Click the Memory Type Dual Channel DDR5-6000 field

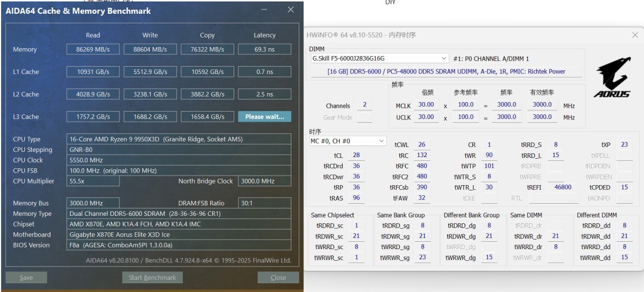pos(179,214)
